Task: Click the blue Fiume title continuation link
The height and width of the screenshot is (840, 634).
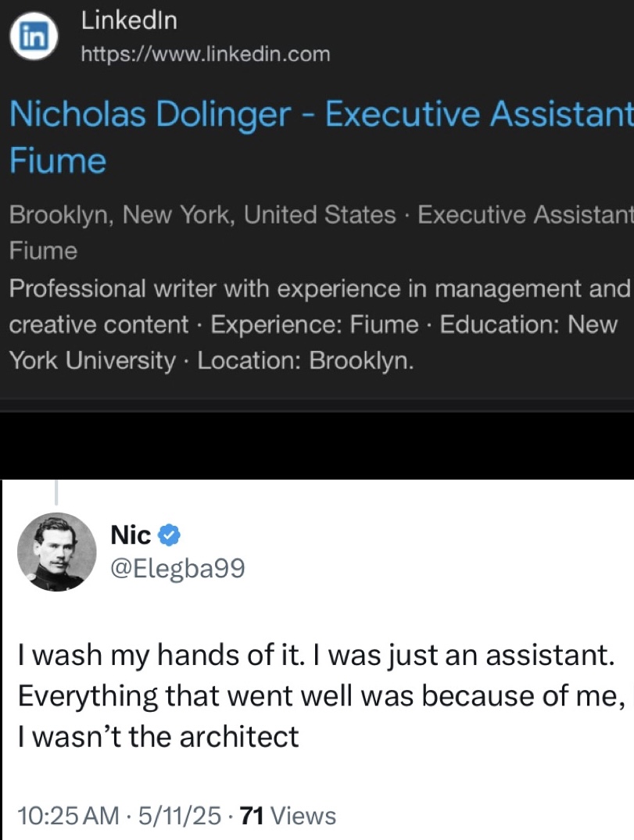Action: (x=58, y=161)
